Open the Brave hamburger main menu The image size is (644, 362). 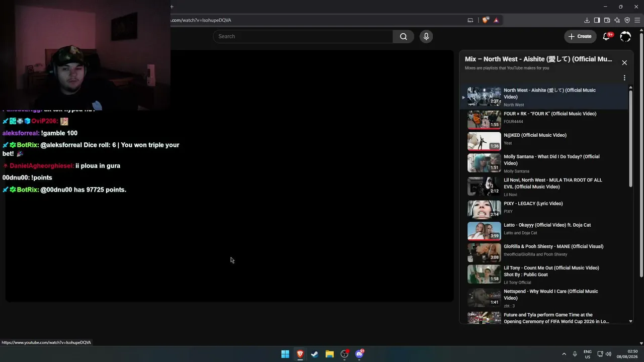(637, 20)
